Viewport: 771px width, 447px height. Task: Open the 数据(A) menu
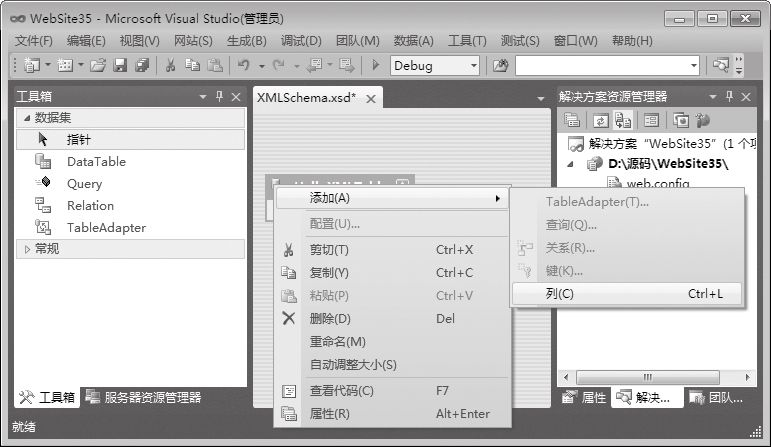[x=414, y=41]
